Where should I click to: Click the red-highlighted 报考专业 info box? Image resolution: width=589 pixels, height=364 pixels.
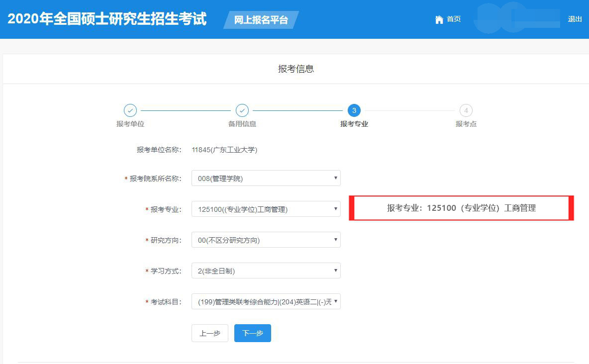click(x=461, y=208)
